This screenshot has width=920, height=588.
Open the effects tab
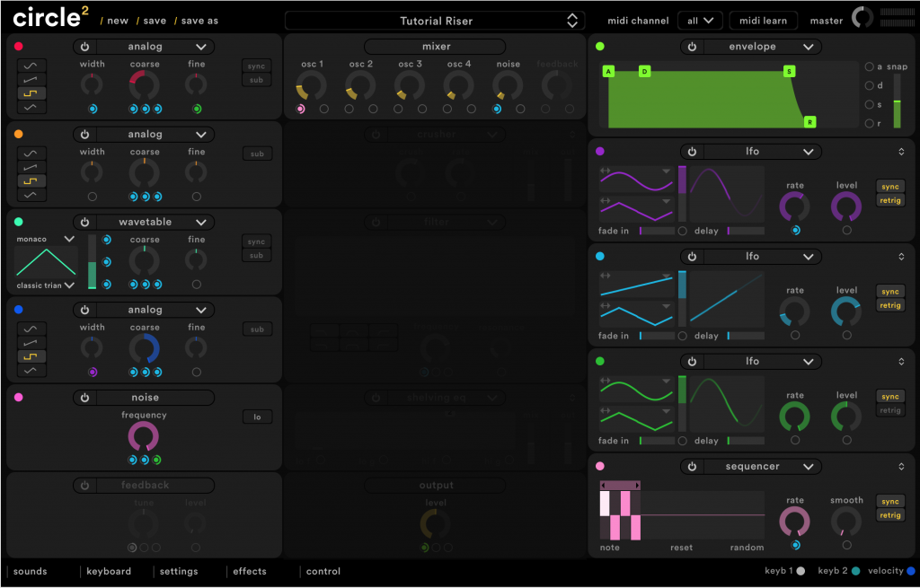tap(250, 571)
